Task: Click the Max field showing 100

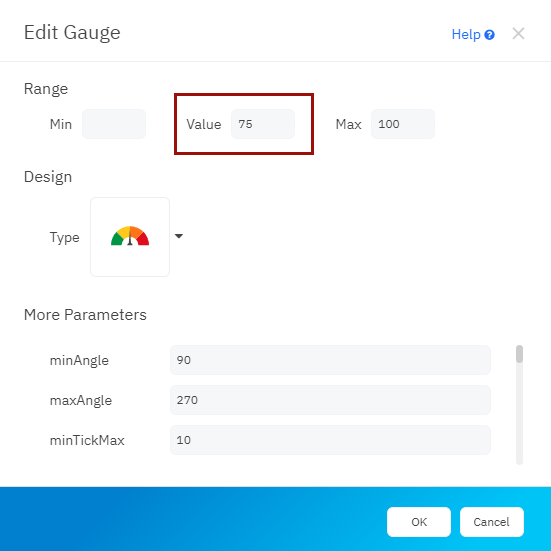Action: [x=403, y=124]
